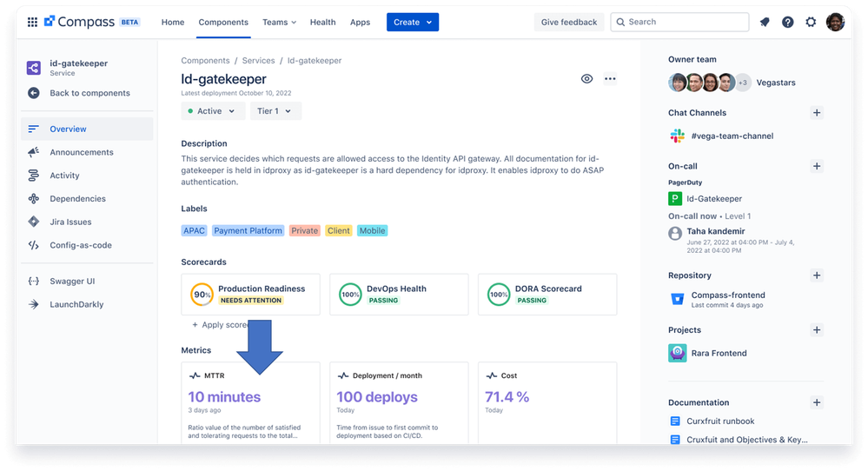The height and width of the screenshot is (471, 868).
Task: Click Vegastars team name
Action: point(776,83)
